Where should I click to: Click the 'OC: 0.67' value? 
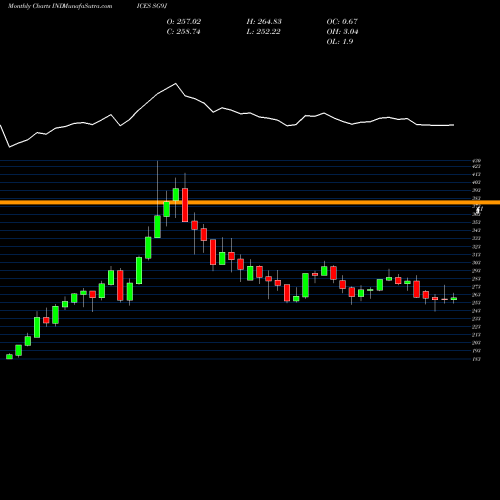click(x=342, y=22)
